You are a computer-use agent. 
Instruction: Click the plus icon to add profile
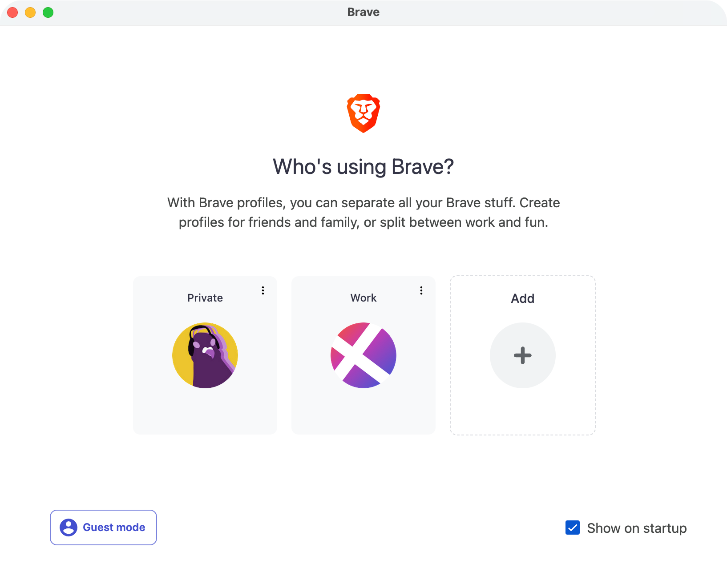[522, 355]
